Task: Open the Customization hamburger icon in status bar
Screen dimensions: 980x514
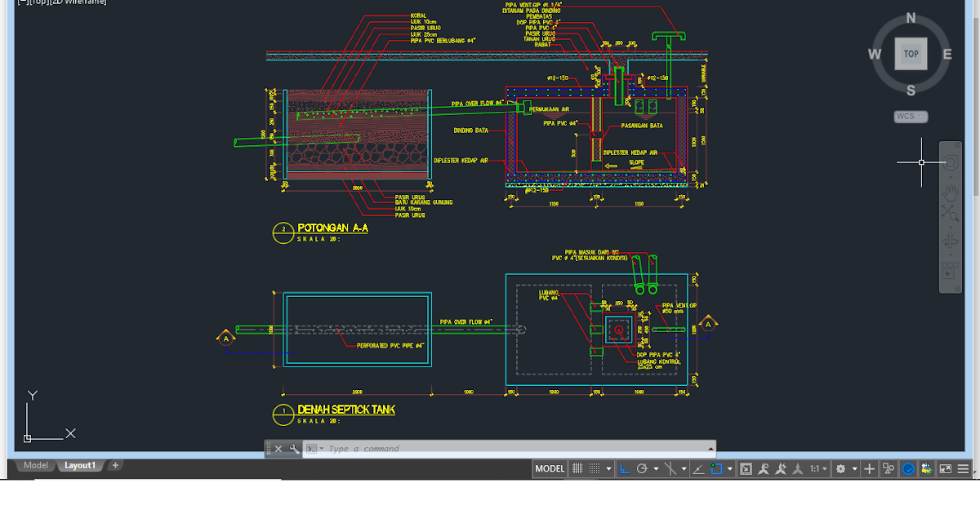Action: 961,468
